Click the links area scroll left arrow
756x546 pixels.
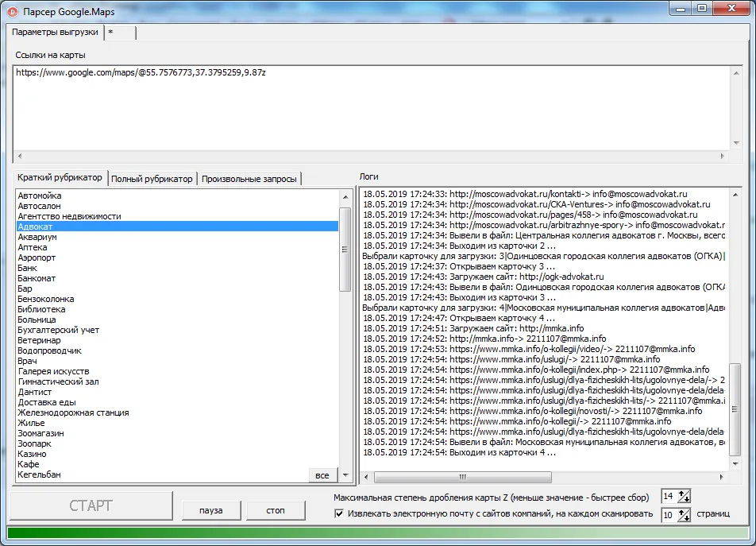pos(20,156)
